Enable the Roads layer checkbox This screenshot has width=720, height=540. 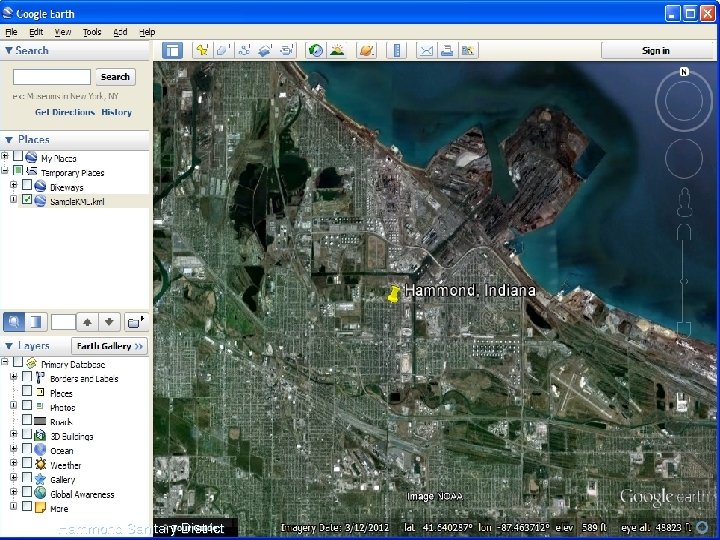27,422
